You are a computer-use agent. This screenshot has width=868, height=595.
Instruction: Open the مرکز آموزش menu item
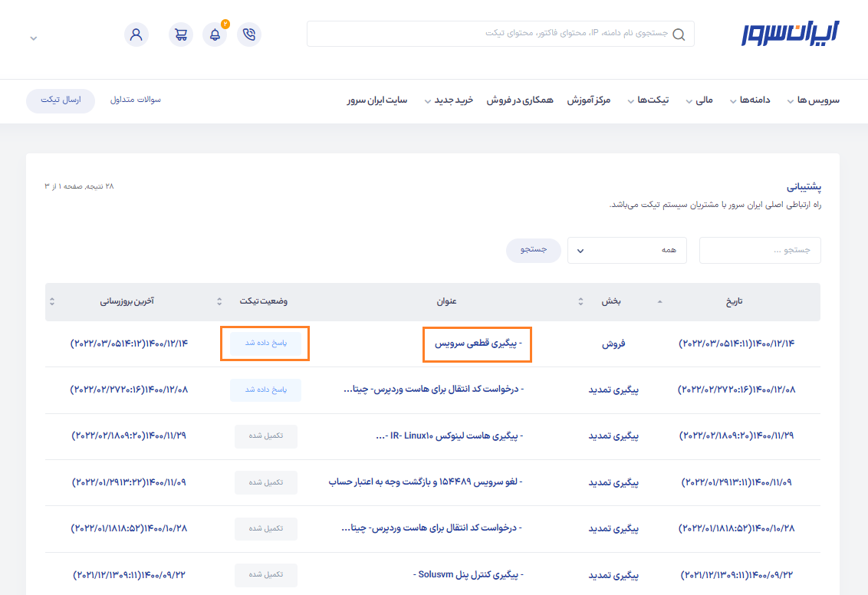point(589,100)
